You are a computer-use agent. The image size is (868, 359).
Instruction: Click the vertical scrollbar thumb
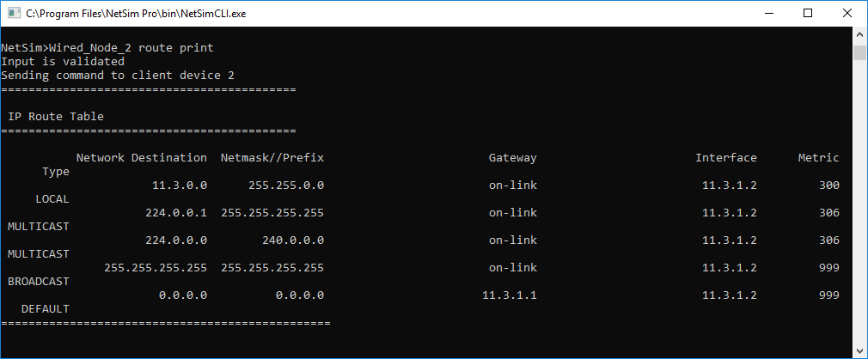tap(859, 53)
